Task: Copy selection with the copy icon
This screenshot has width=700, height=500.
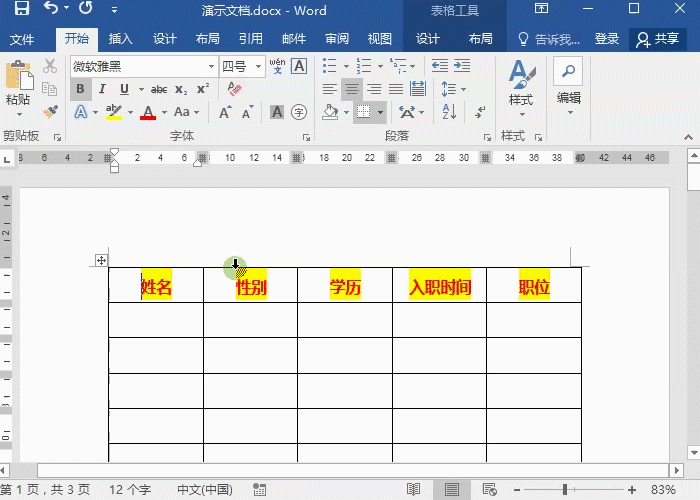Action: point(50,88)
